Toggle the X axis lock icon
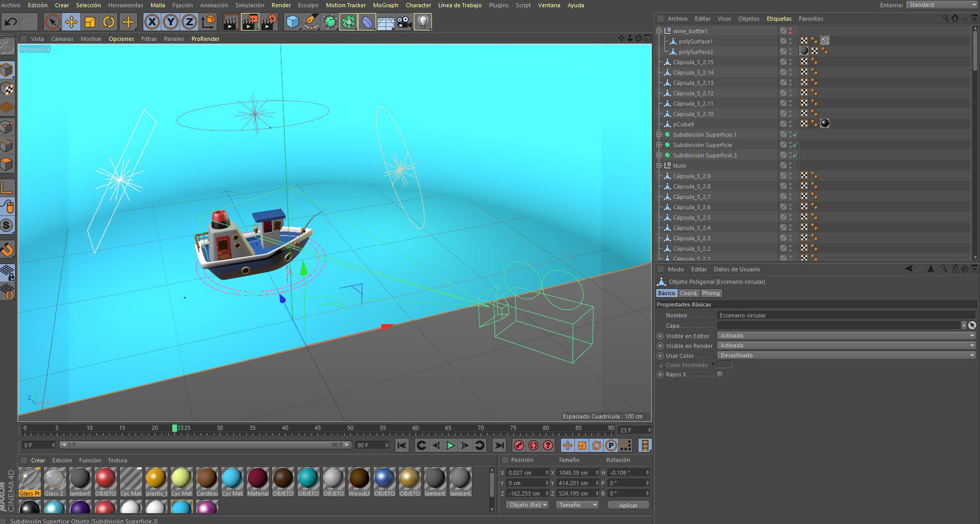Viewport: 980px width, 524px height. pyautogui.click(x=152, y=22)
